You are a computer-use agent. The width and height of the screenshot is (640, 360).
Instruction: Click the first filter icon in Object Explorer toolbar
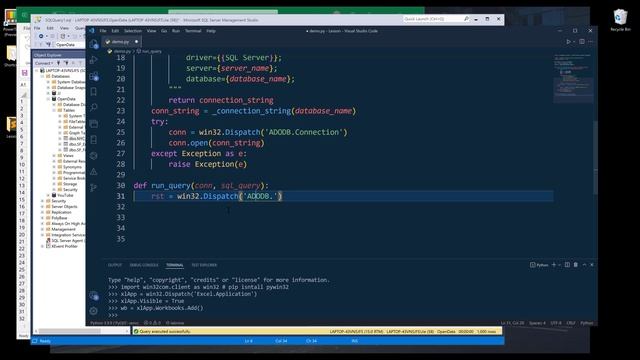[58, 63]
